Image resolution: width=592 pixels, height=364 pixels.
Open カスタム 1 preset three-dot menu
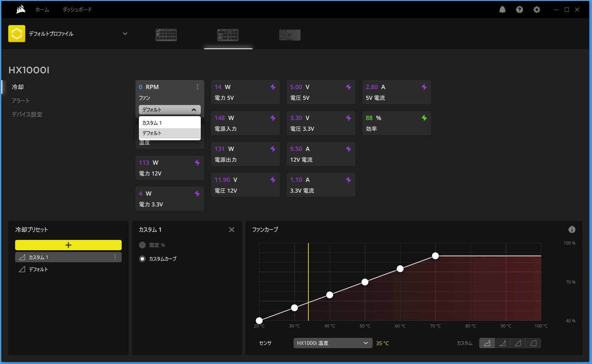[115, 257]
